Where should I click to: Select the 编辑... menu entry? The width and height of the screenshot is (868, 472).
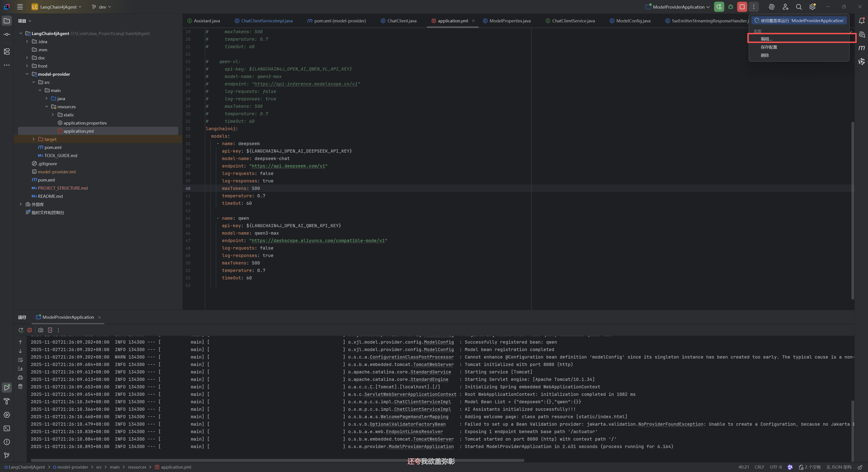pos(766,39)
